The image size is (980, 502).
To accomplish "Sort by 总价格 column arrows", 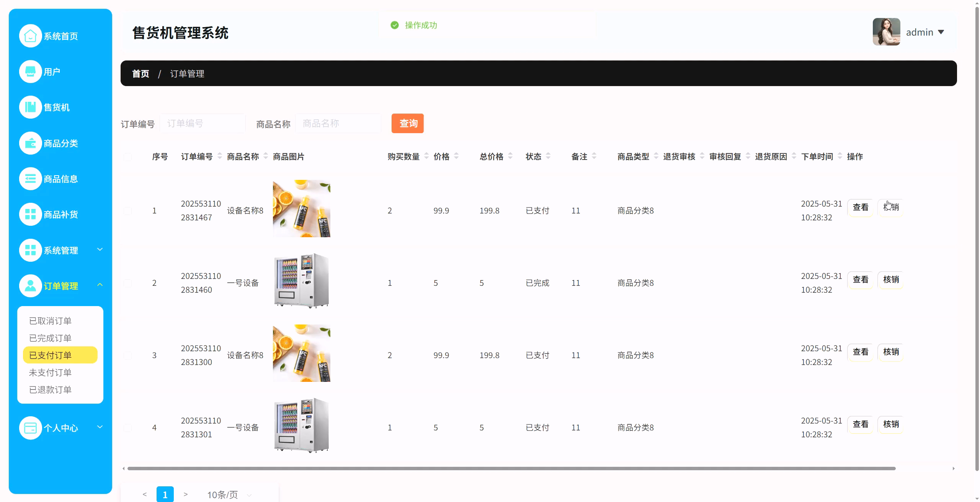I will pos(510,156).
